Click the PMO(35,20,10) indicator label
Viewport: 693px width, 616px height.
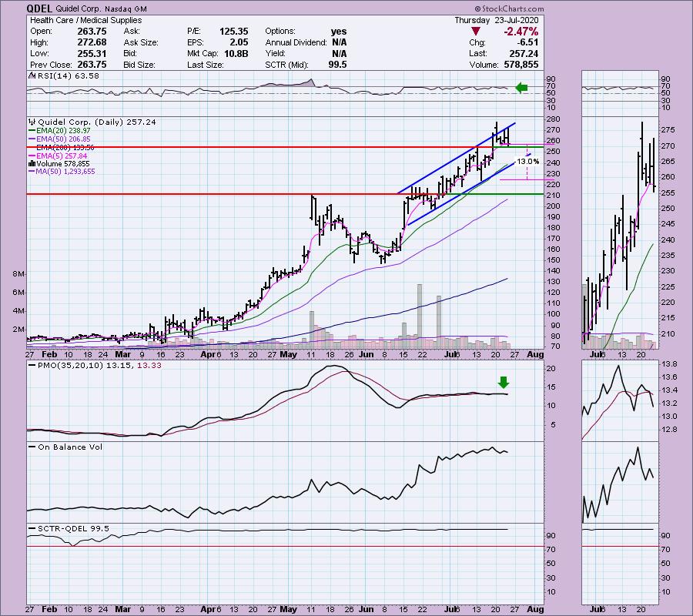point(99,366)
